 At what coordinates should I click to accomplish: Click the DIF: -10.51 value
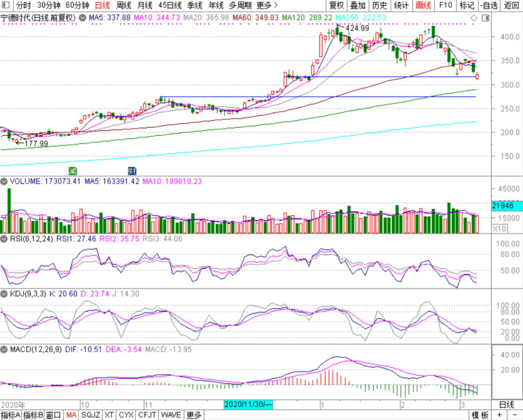click(x=83, y=350)
